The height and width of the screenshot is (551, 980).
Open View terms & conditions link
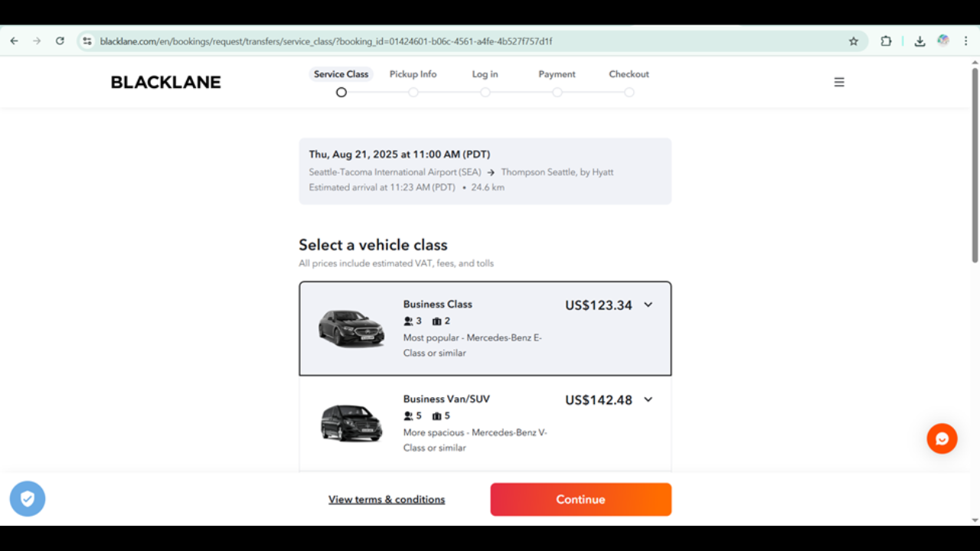(387, 500)
